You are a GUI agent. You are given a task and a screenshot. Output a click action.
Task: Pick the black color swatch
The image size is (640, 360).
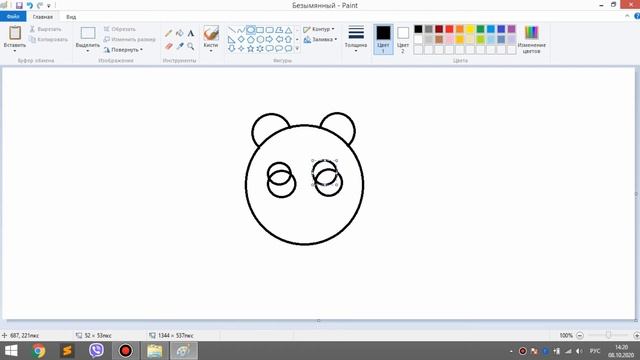tap(418, 29)
